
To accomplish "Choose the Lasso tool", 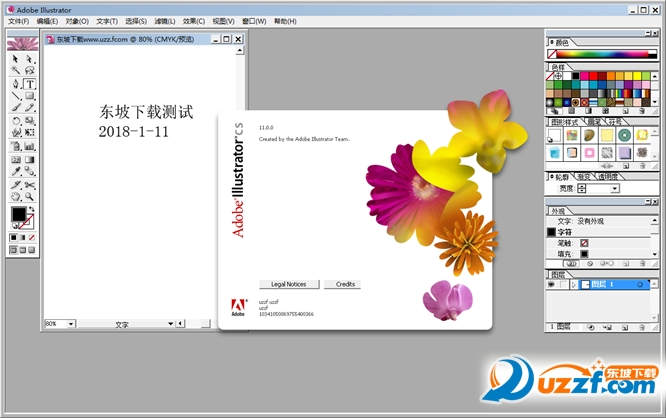I will [x=29, y=70].
